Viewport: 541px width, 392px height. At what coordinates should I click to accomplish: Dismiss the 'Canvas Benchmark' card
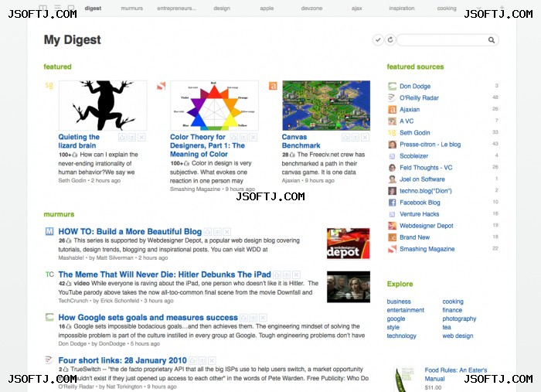coord(365,138)
